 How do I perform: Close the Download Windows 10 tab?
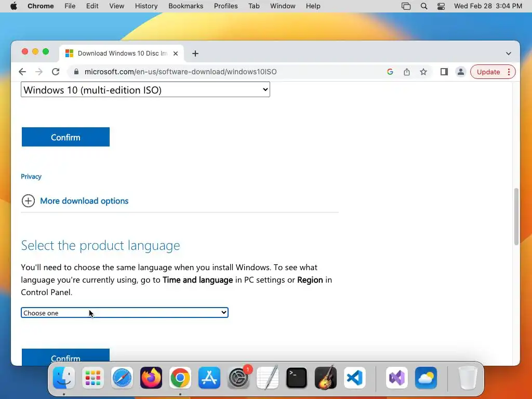(176, 54)
